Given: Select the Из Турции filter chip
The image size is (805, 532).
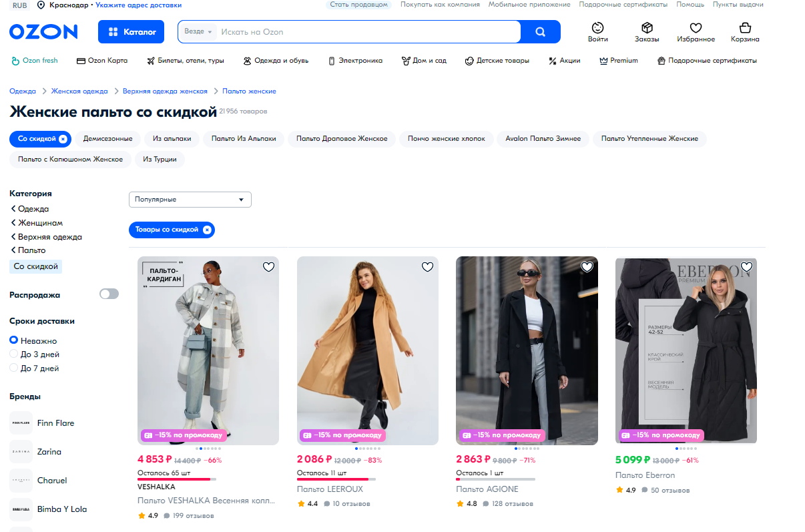Looking at the screenshot, I should tap(160, 160).
